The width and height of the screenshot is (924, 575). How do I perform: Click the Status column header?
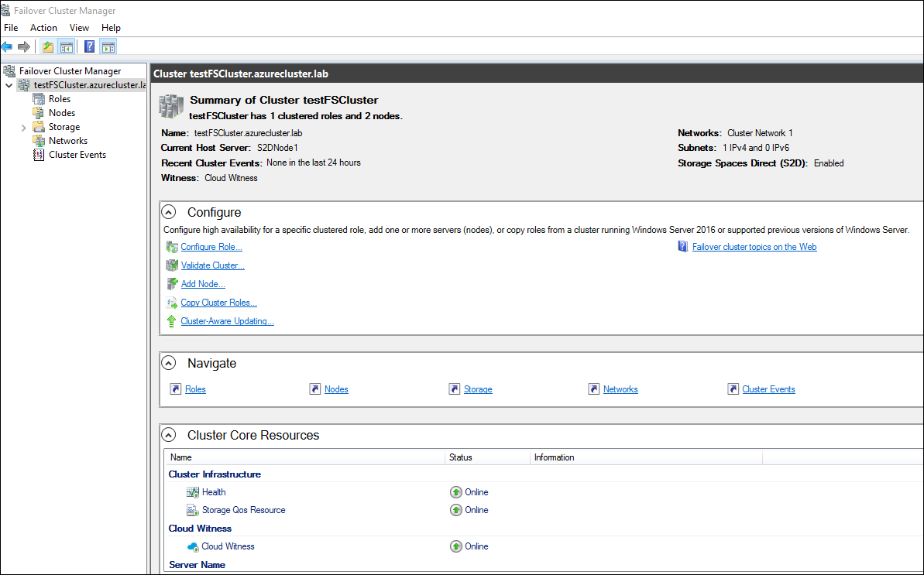click(461, 457)
